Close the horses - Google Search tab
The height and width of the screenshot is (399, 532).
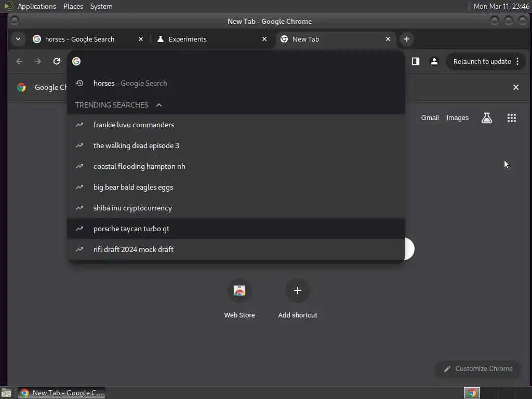point(141,39)
